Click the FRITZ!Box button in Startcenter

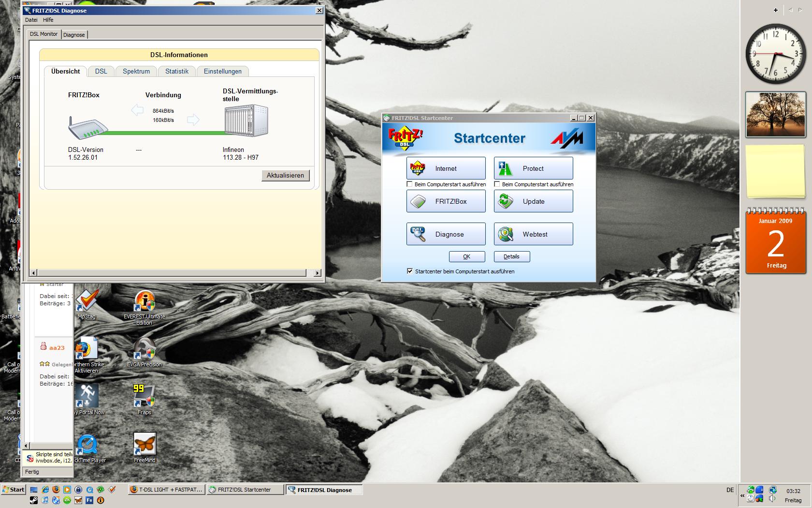446,201
